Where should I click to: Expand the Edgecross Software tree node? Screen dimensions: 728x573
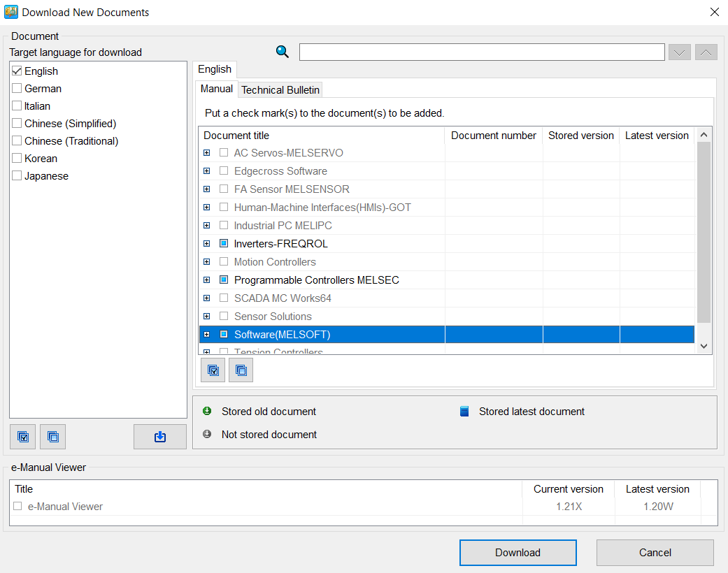pos(207,171)
